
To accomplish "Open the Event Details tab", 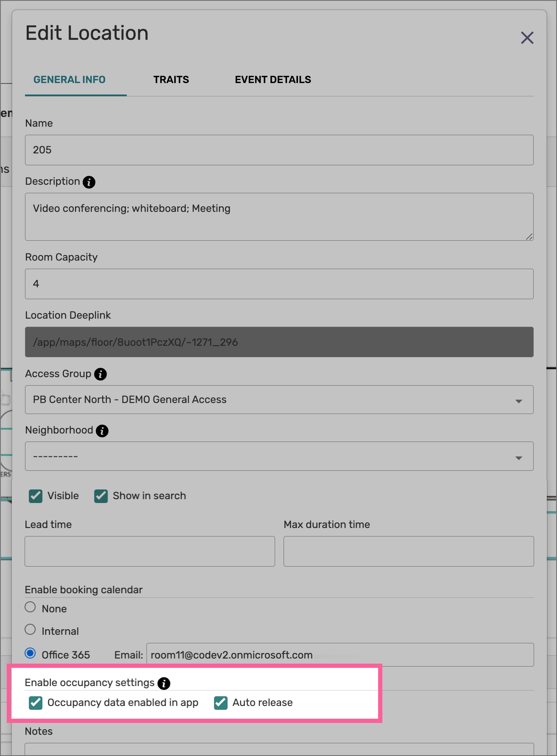I will 273,80.
